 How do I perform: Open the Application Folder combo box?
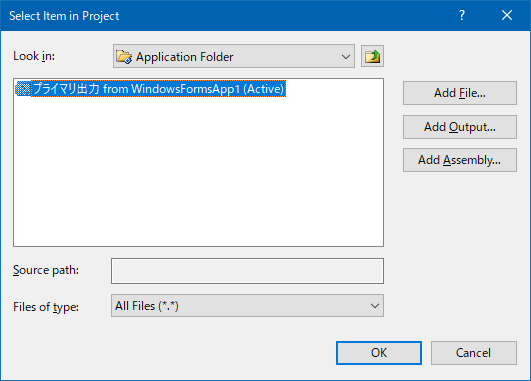[234, 56]
